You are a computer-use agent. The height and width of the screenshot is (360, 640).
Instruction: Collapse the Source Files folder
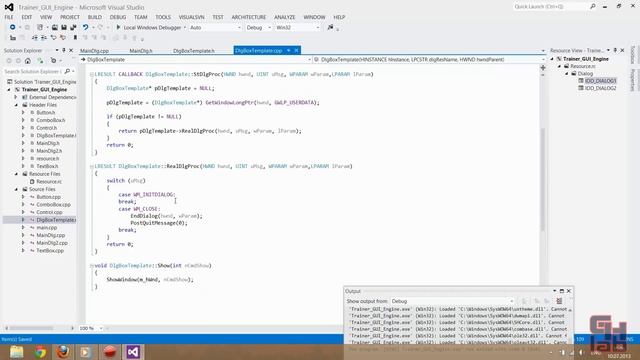click(16, 189)
